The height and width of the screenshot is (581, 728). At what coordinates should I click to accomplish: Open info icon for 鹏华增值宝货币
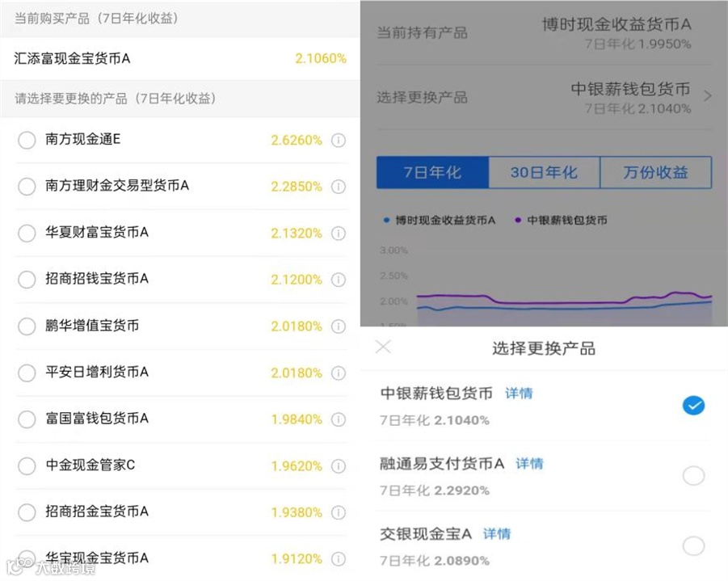(x=339, y=326)
